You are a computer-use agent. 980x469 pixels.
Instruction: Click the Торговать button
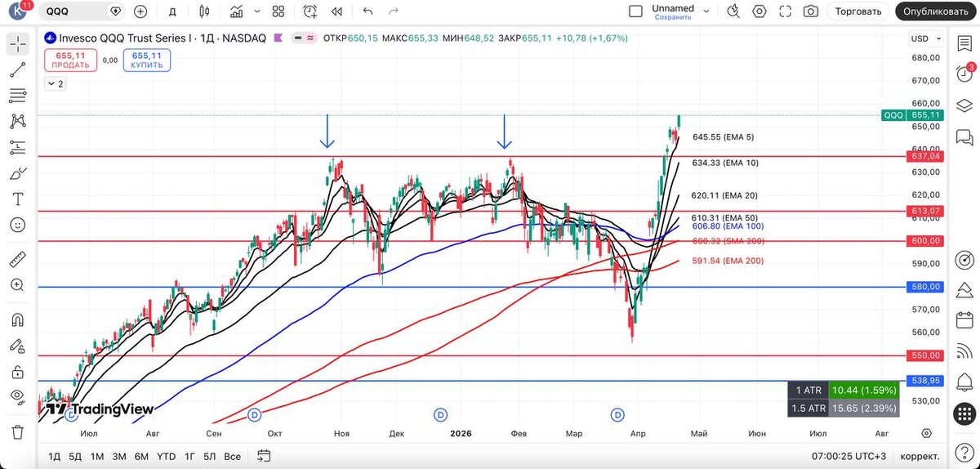click(x=858, y=11)
